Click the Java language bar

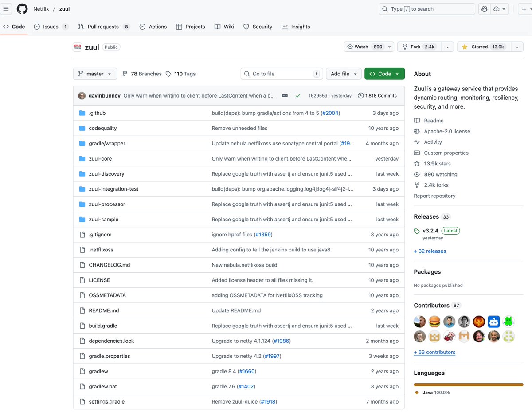click(469, 385)
